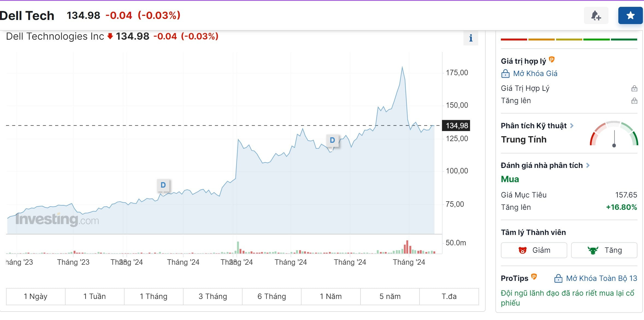Image resolution: width=644 pixels, height=320 pixels.
Task: Vote Tăng in member sentiment
Action: [604, 250]
